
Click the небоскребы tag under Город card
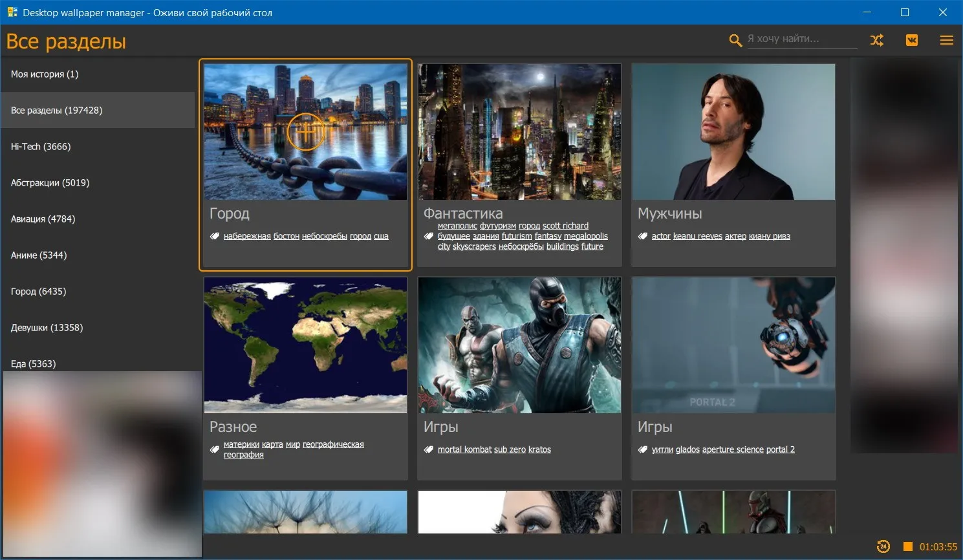pos(325,236)
